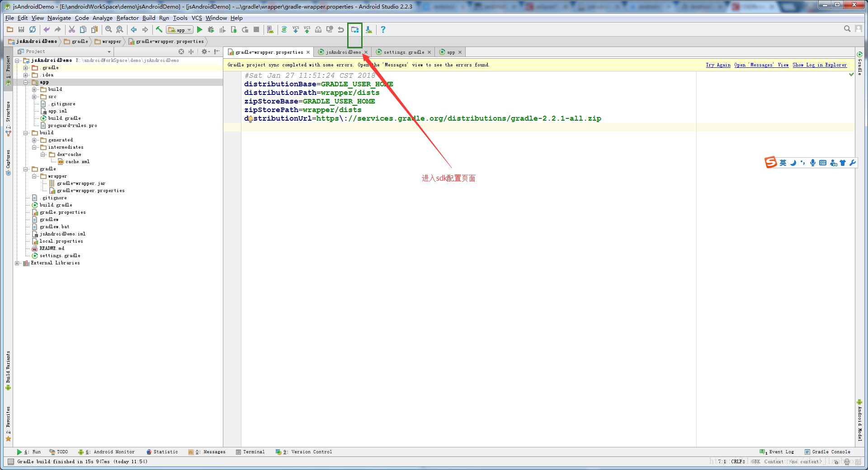The height and width of the screenshot is (470, 868).
Task: Collapse the intermediates folder node
Action: coord(34,147)
